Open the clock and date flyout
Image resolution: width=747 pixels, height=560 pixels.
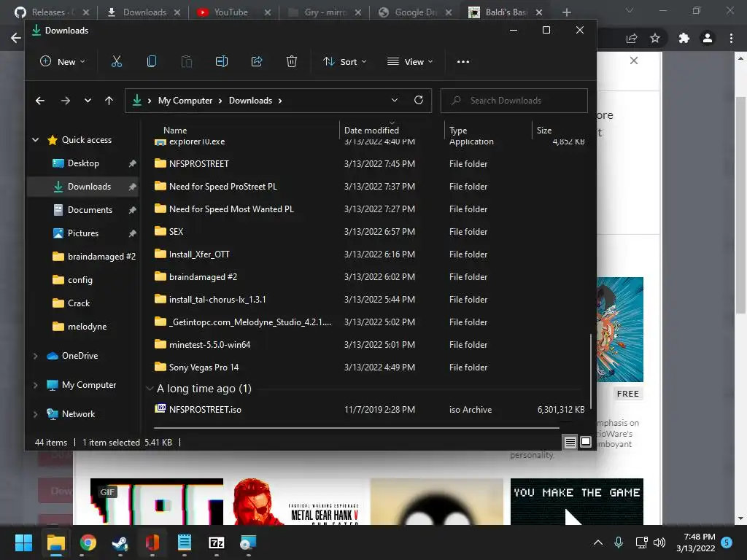click(695, 542)
